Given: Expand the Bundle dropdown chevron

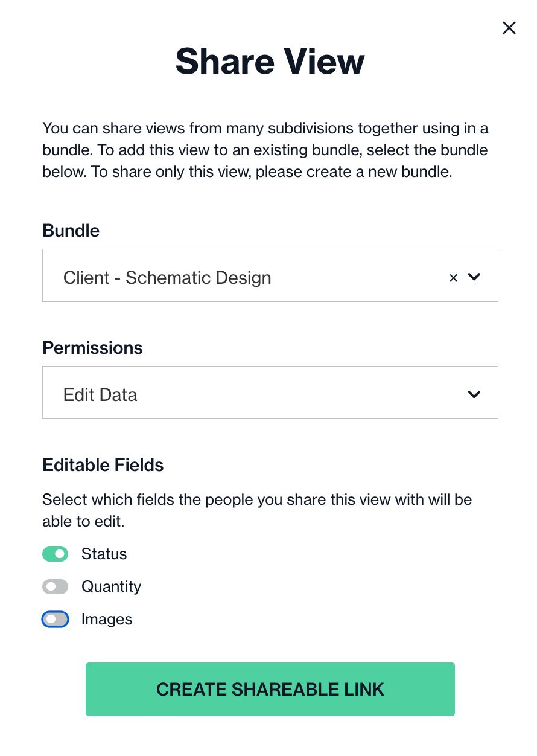Looking at the screenshot, I should pyautogui.click(x=474, y=277).
